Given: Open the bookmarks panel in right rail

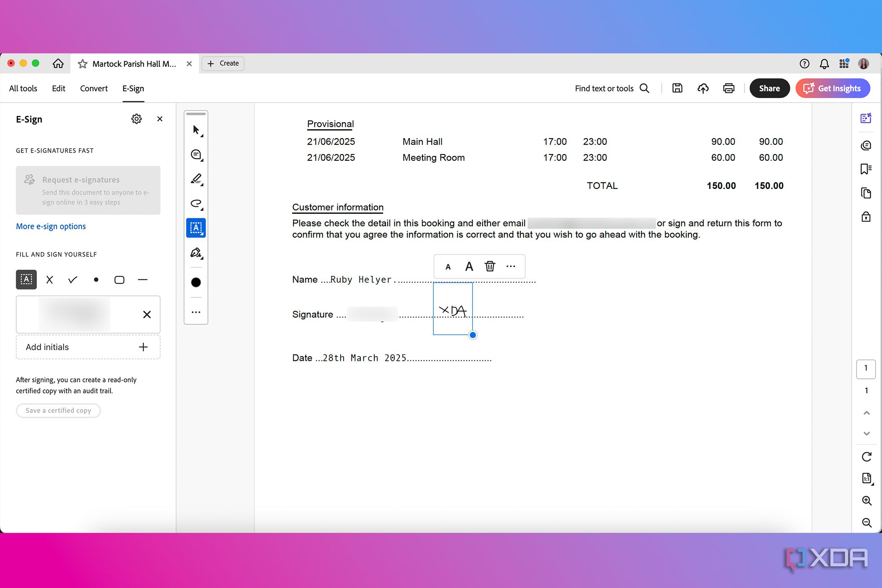Looking at the screenshot, I should pyautogui.click(x=866, y=169).
